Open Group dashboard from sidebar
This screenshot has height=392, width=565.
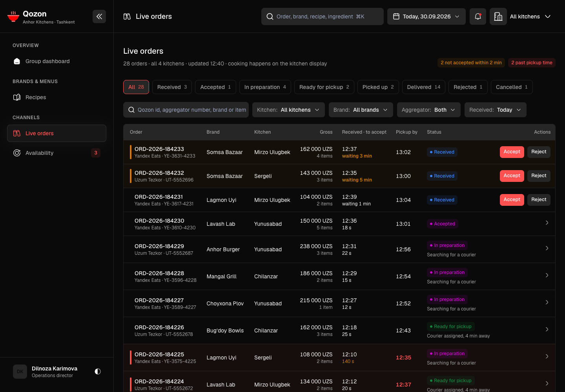[x=56, y=61]
